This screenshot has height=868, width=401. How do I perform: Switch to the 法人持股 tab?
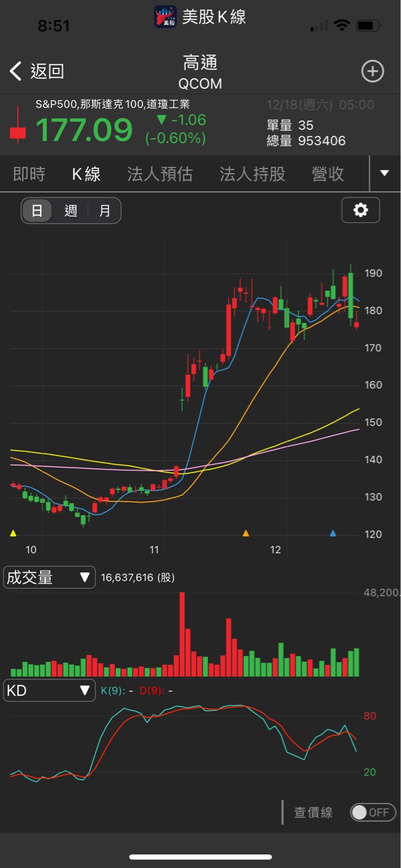pyautogui.click(x=252, y=174)
